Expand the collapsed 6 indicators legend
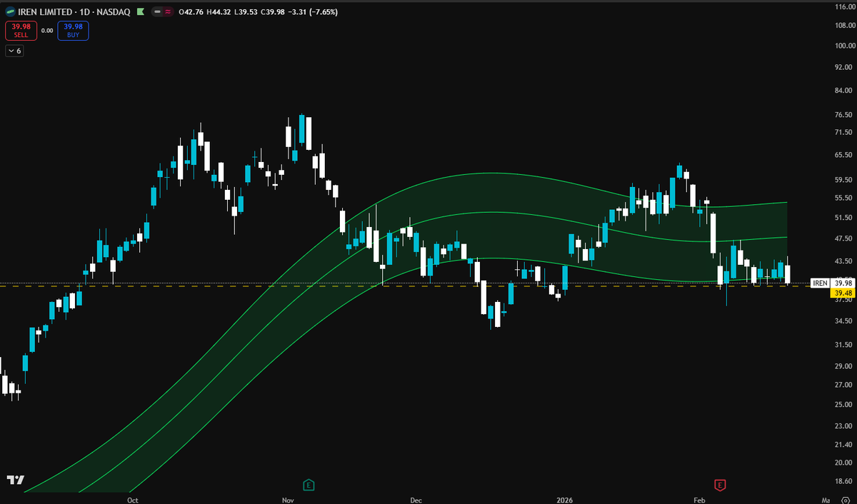Viewport: 857px width, 504px height. 14,51
